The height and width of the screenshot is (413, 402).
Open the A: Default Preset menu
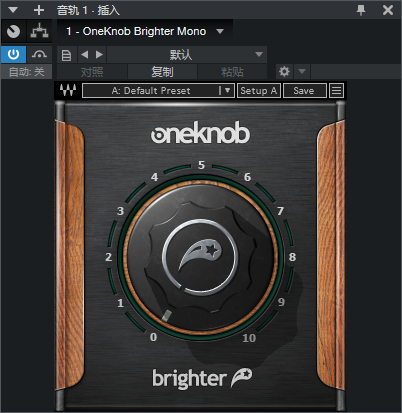tap(158, 91)
